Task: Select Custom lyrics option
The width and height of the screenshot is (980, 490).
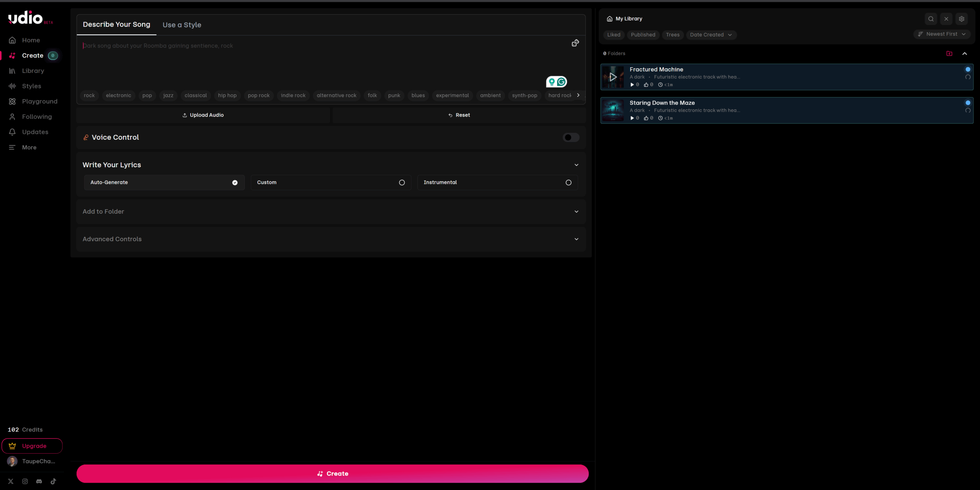Action: coord(331,182)
